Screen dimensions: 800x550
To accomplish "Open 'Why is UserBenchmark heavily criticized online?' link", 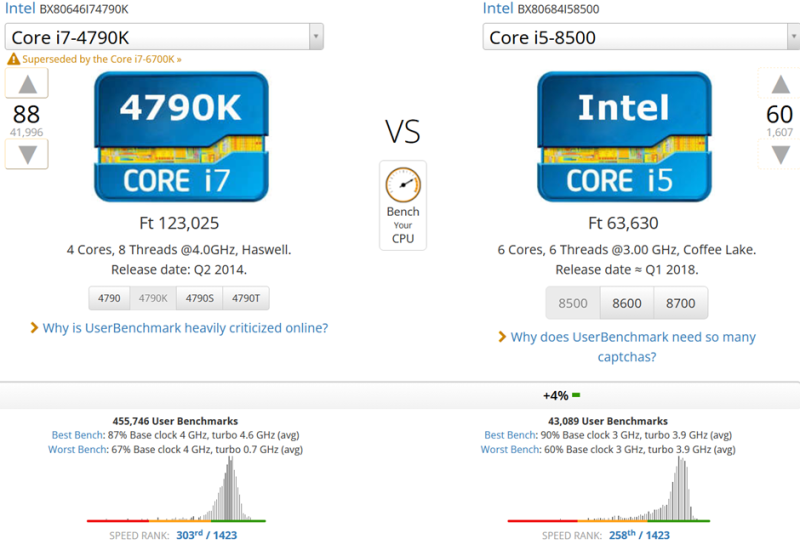I will (x=185, y=328).
